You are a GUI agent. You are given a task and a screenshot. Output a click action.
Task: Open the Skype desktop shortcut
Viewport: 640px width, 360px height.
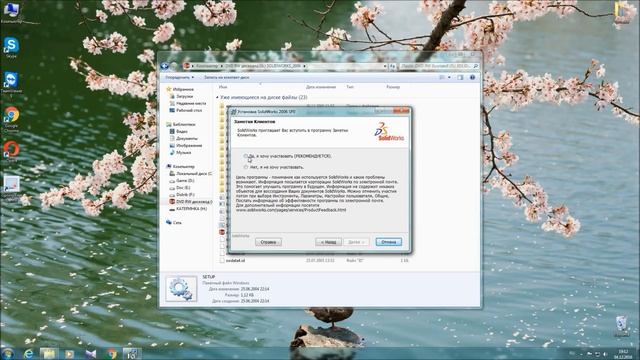[x=11, y=47]
